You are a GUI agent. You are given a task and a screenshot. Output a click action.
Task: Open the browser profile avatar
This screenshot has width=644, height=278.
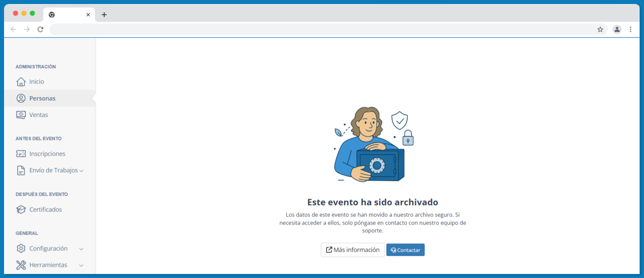click(x=617, y=30)
